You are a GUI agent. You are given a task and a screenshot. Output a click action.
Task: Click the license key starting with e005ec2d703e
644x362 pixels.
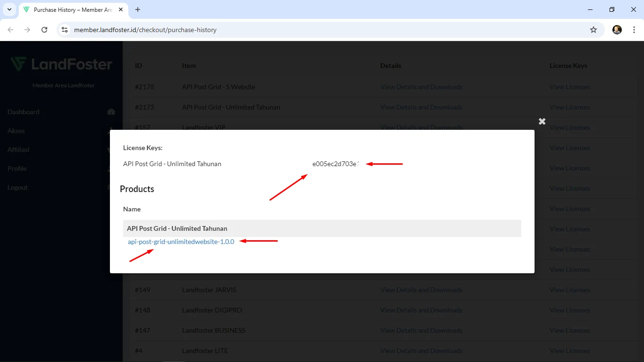(336, 164)
